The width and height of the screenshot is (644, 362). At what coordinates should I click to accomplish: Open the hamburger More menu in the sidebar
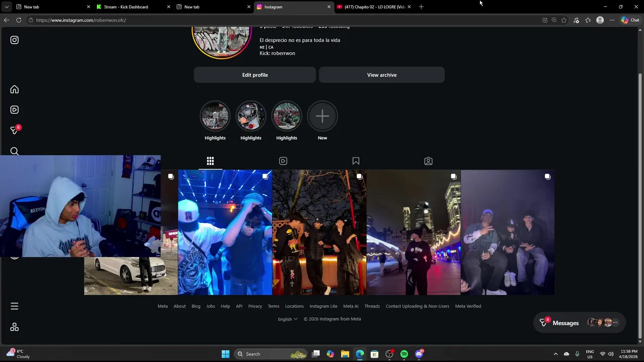coord(15,306)
